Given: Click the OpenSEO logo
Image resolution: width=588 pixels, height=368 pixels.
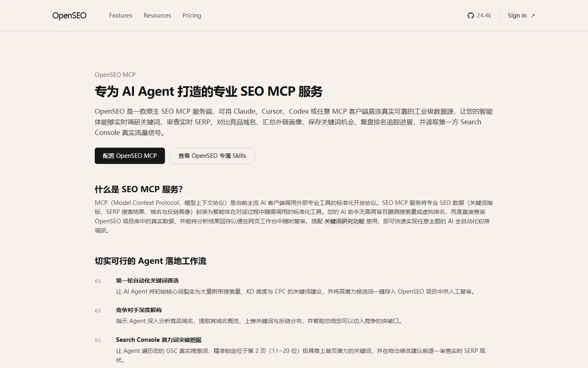Looking at the screenshot, I should (69, 16).
